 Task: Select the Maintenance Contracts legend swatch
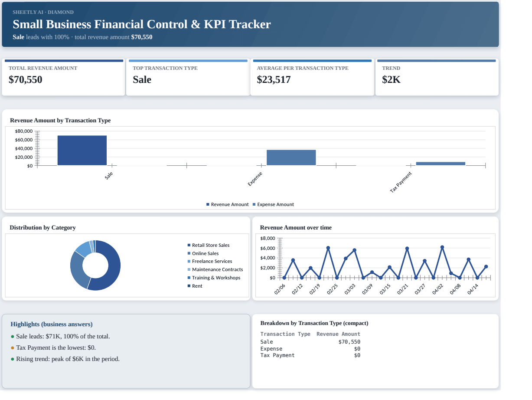point(189,270)
